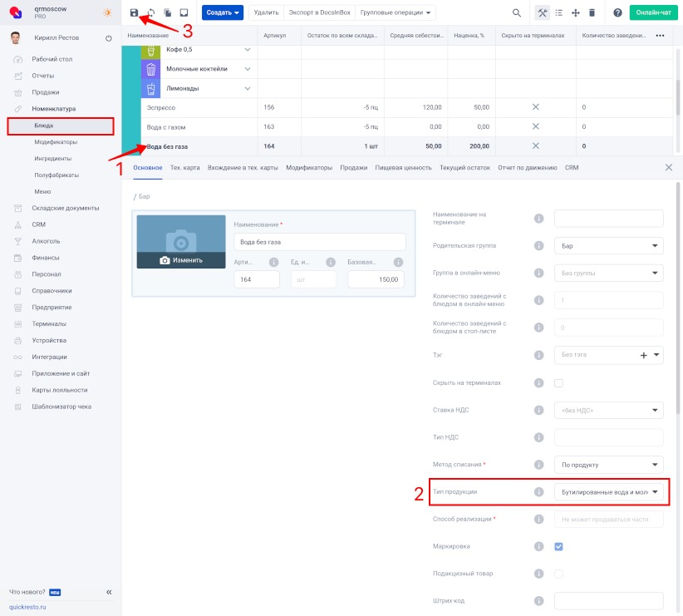
Task: Click the search magnifier icon
Action: click(517, 12)
